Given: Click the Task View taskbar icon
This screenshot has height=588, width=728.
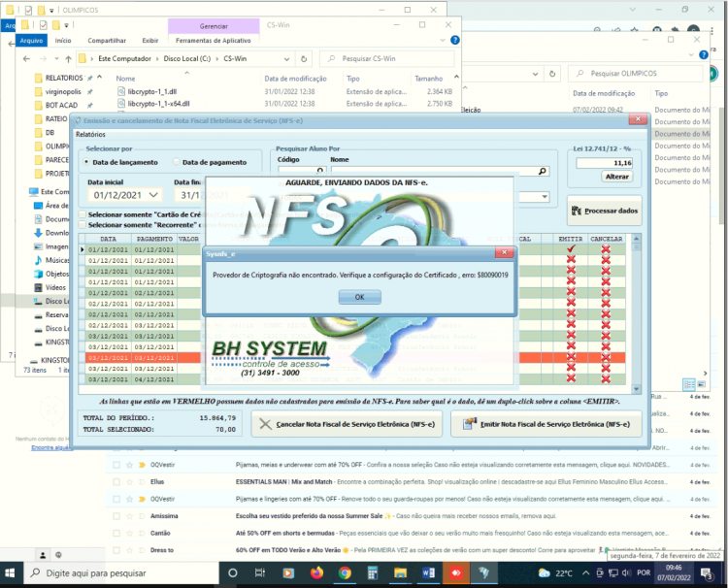Looking at the screenshot, I should click(x=260, y=573).
